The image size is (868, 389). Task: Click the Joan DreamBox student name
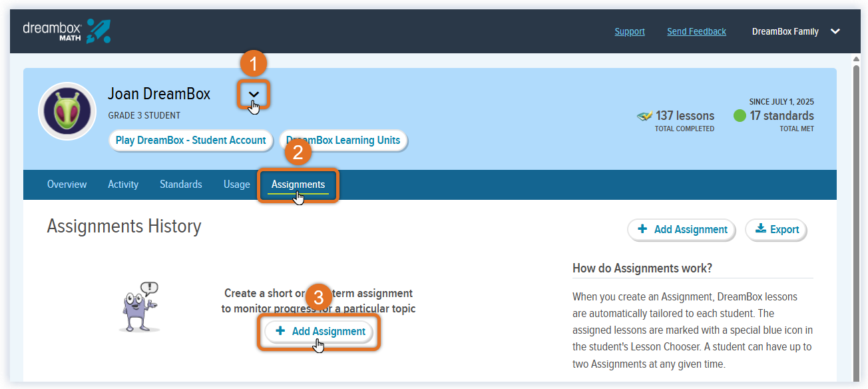[x=159, y=94]
